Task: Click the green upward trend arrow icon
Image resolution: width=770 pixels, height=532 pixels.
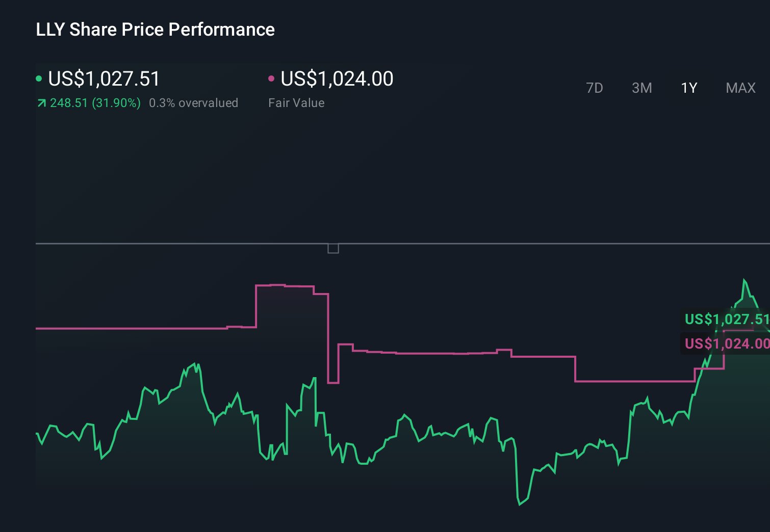Action: click(x=41, y=103)
